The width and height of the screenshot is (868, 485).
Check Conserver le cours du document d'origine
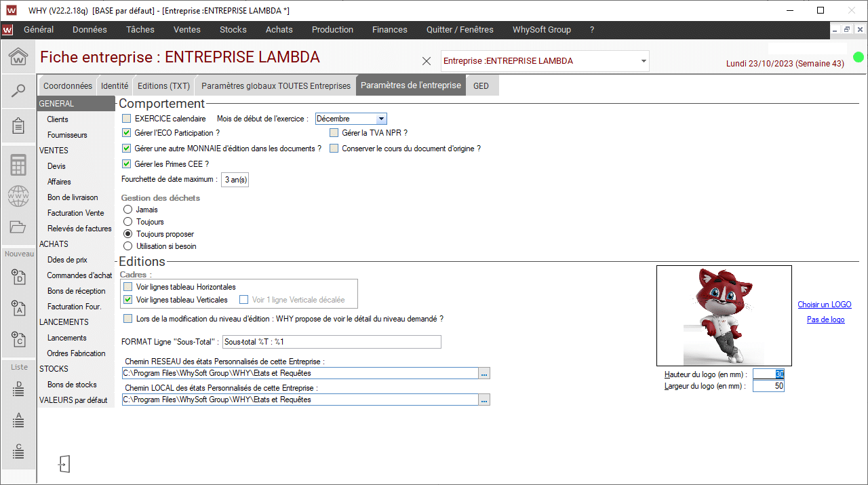pos(334,149)
